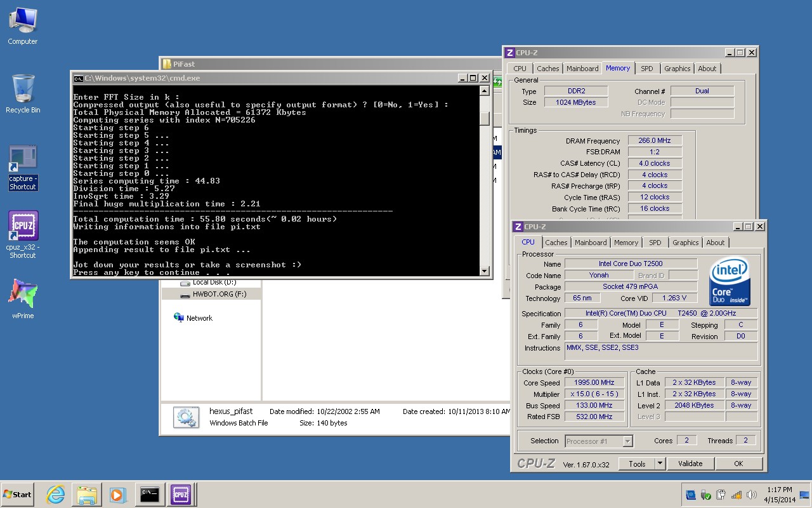The height and width of the screenshot is (508, 812).
Task: Click the PiFast folder icon in title bar
Action: [167, 63]
